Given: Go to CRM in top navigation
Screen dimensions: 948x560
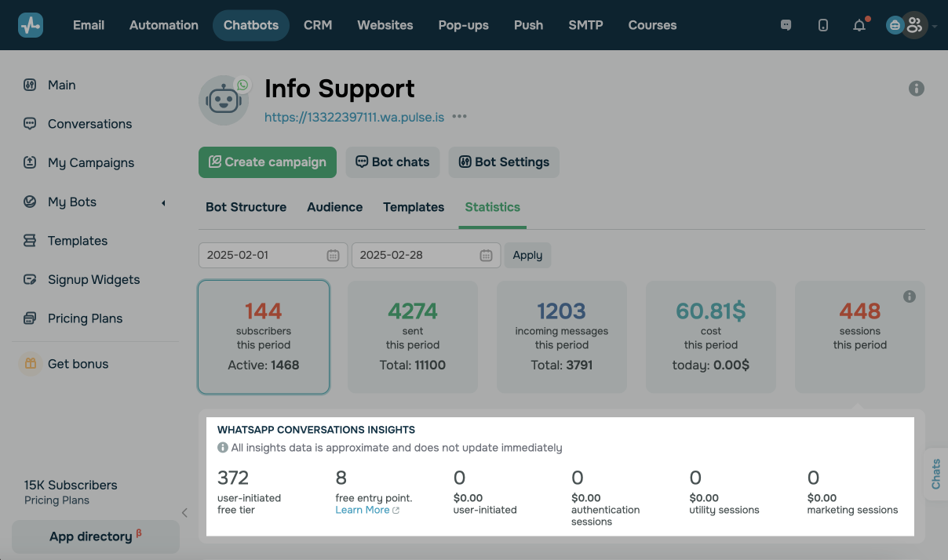Looking at the screenshot, I should click(x=318, y=25).
